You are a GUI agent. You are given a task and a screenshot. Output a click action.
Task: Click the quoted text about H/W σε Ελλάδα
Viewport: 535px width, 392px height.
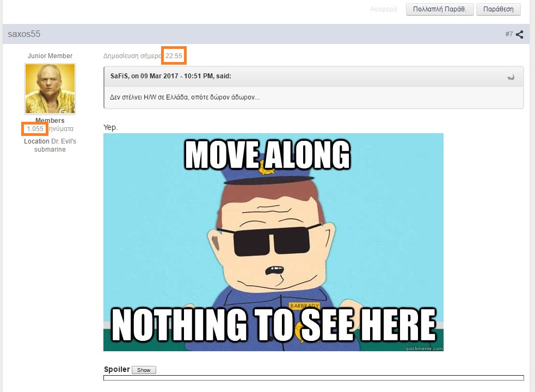[185, 97]
